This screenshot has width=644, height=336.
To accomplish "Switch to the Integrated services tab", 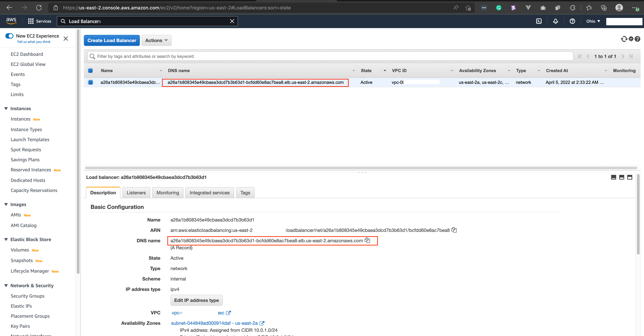I will [x=210, y=193].
